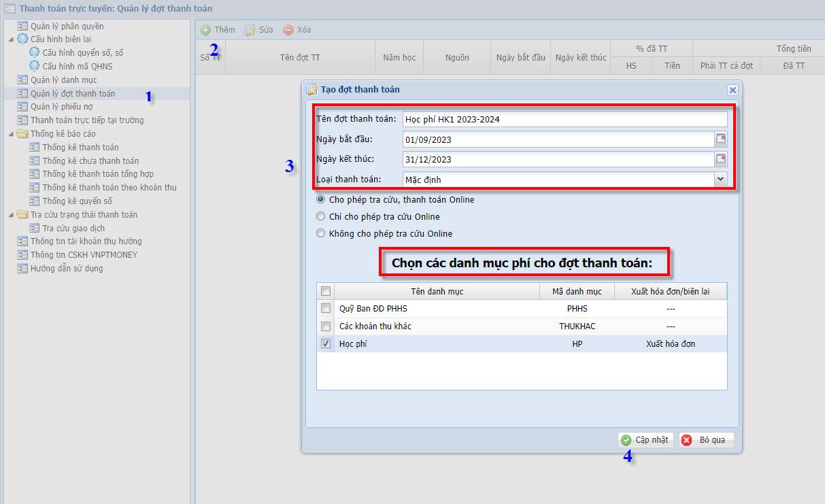The width and height of the screenshot is (825, 504).
Task: Open the Loại thanh toán dropdown
Action: (x=721, y=180)
